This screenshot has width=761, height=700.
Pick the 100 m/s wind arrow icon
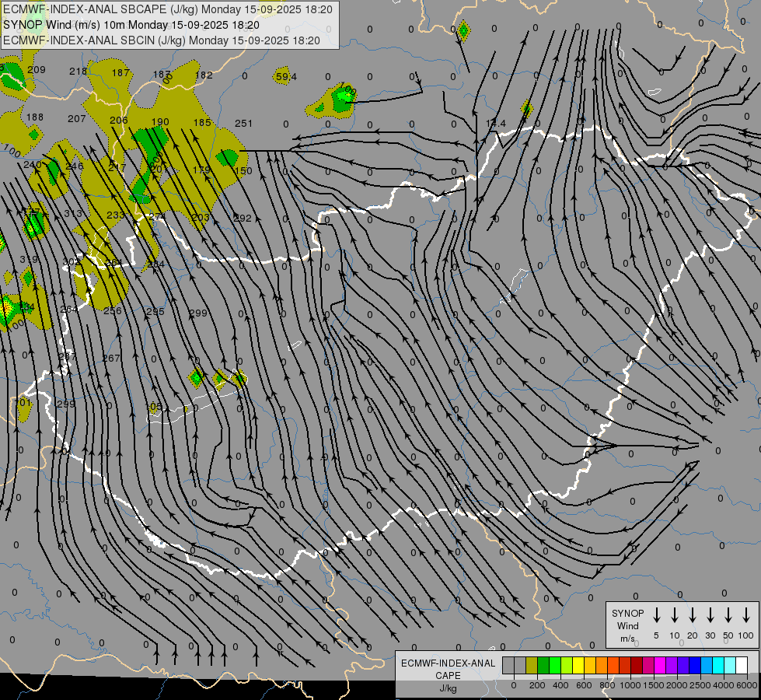[746, 615]
